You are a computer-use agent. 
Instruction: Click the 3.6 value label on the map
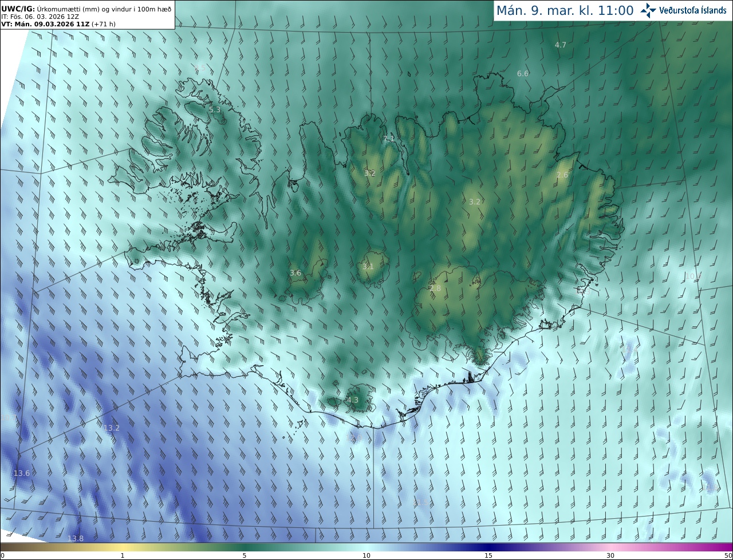click(x=295, y=273)
